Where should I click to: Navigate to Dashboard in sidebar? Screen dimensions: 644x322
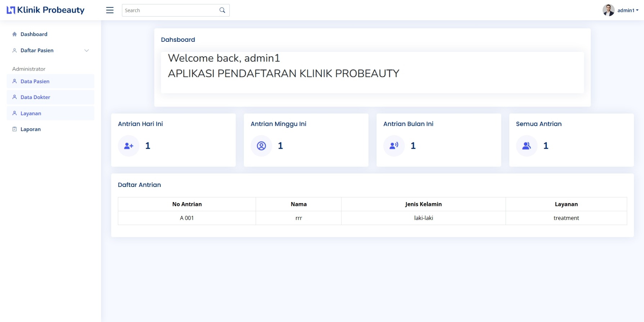pyautogui.click(x=34, y=34)
